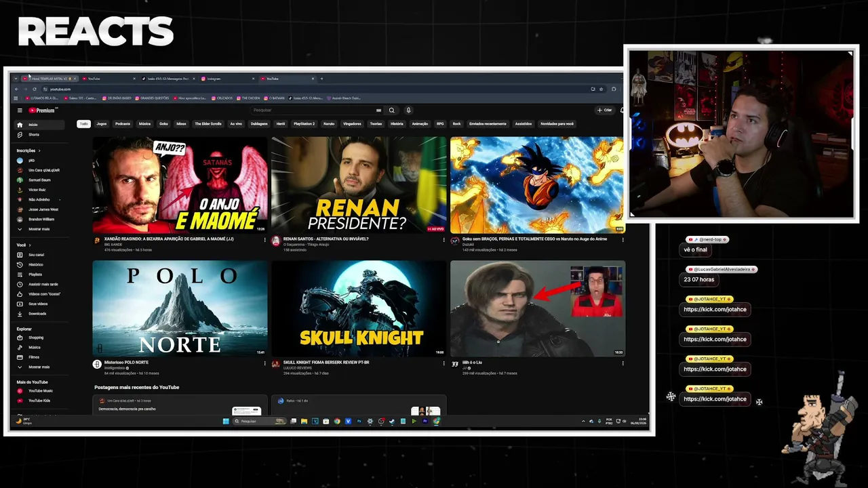Open Filmes under Explorar
This screenshot has height=488, width=868.
click(x=41, y=357)
